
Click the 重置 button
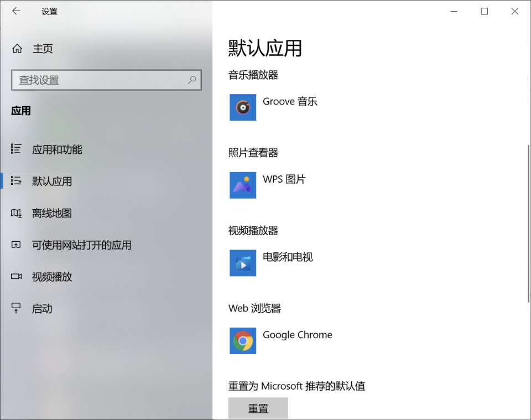coord(258,408)
